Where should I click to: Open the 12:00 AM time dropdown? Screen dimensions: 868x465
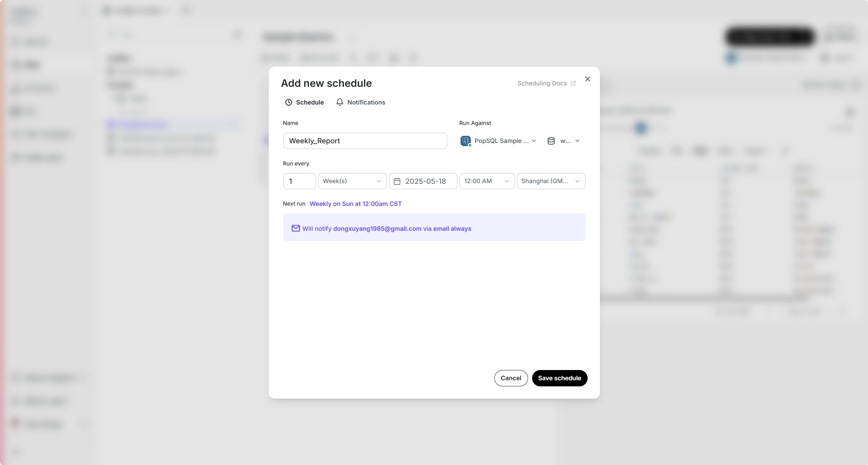coord(486,181)
